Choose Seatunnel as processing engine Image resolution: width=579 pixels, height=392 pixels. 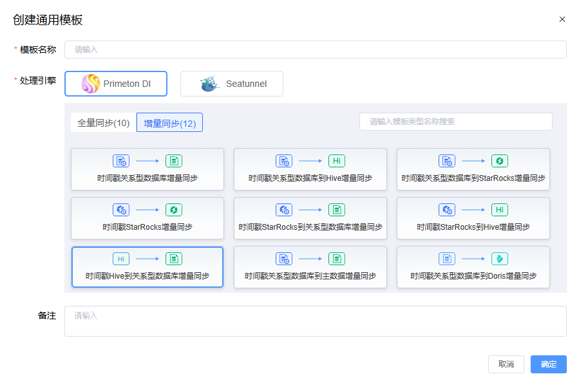pyautogui.click(x=232, y=84)
